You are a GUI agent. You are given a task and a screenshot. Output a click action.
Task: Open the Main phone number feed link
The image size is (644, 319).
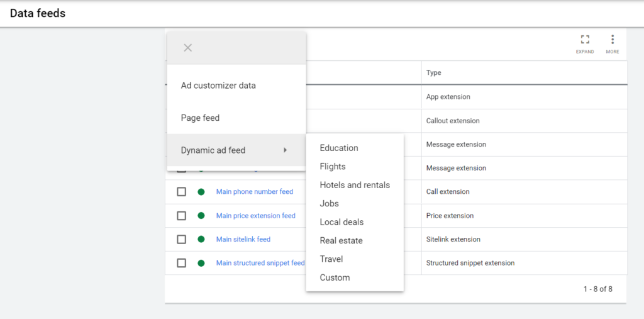coord(255,192)
